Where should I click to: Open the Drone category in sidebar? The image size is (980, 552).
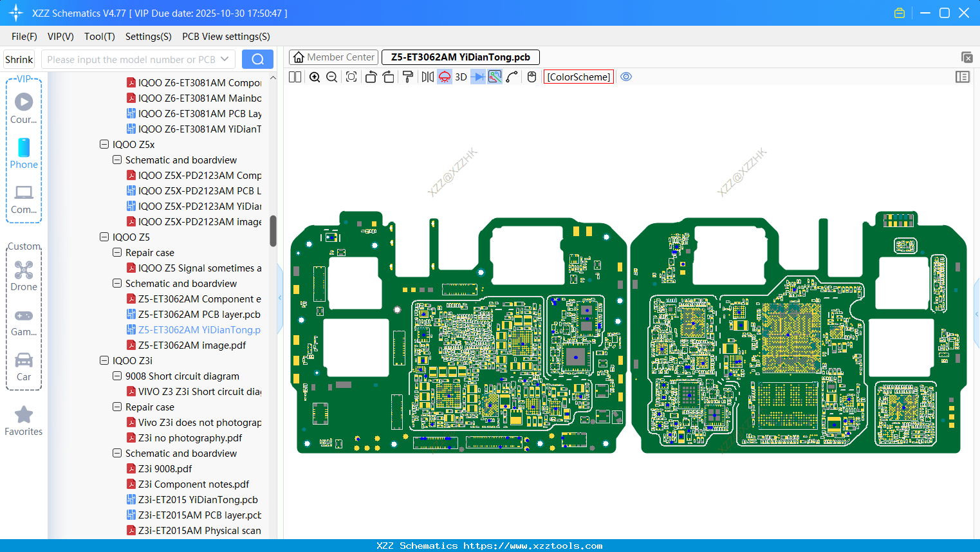(24, 276)
